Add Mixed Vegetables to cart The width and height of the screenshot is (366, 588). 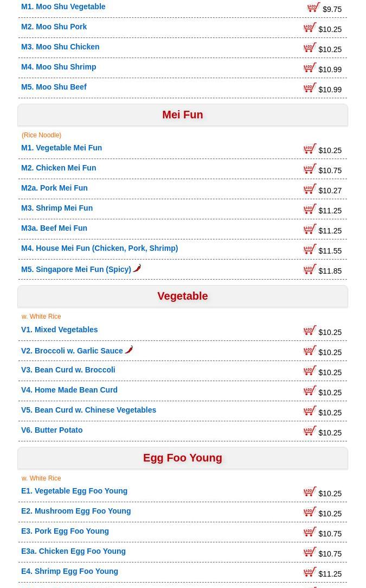(x=310, y=330)
